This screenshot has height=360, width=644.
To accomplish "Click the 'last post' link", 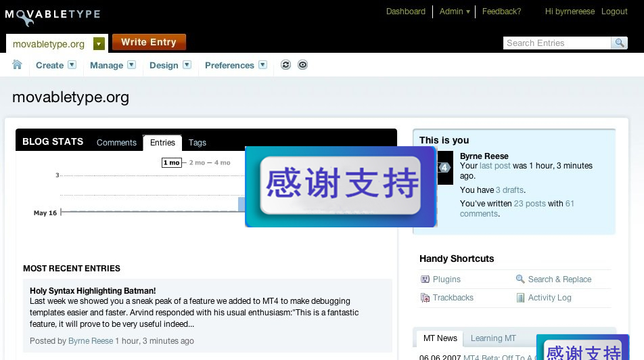I will (x=495, y=166).
